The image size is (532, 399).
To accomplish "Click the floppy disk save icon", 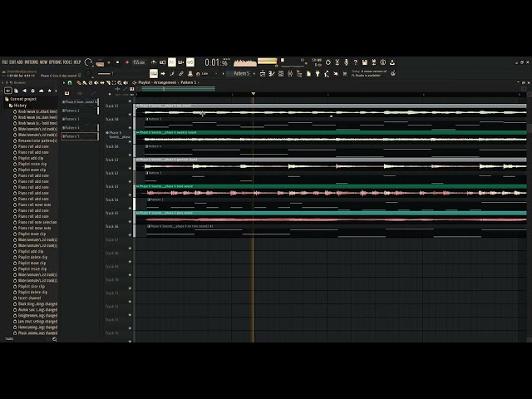I will click(365, 62).
